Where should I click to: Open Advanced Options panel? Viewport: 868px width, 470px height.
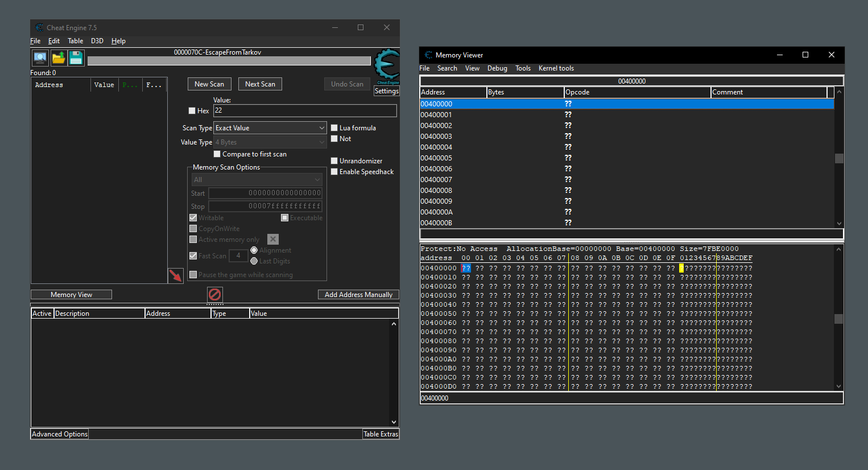tap(60, 434)
